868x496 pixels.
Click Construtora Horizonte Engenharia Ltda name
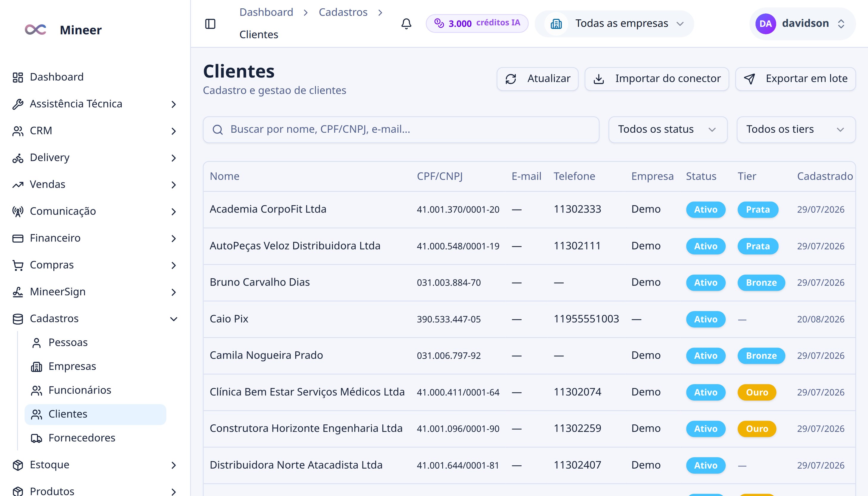[x=306, y=429]
